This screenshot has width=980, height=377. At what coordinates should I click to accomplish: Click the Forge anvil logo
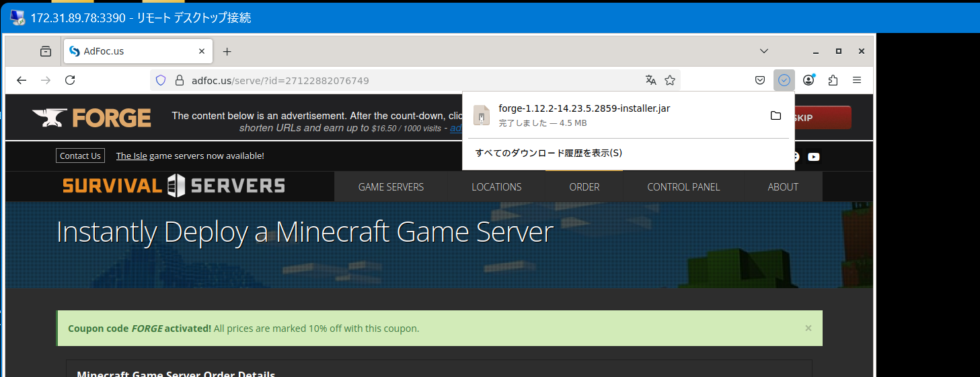click(x=91, y=118)
